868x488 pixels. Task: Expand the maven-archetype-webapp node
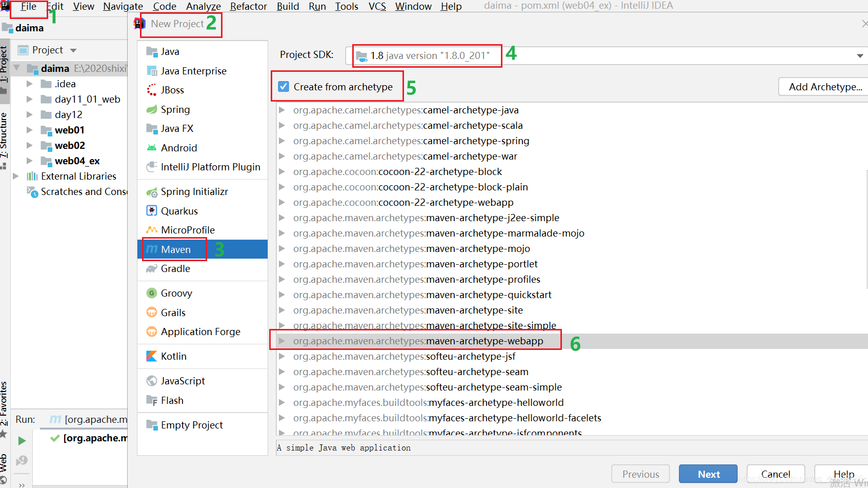tap(282, 341)
